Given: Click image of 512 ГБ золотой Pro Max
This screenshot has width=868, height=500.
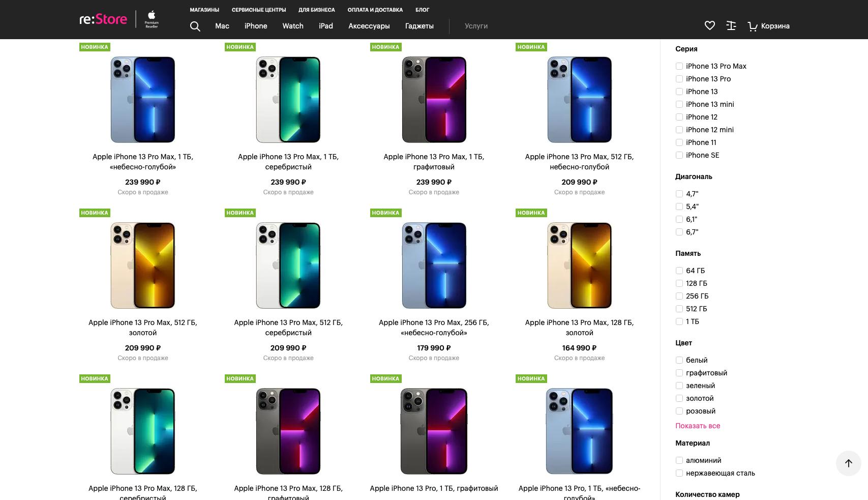Looking at the screenshot, I should click(143, 266).
